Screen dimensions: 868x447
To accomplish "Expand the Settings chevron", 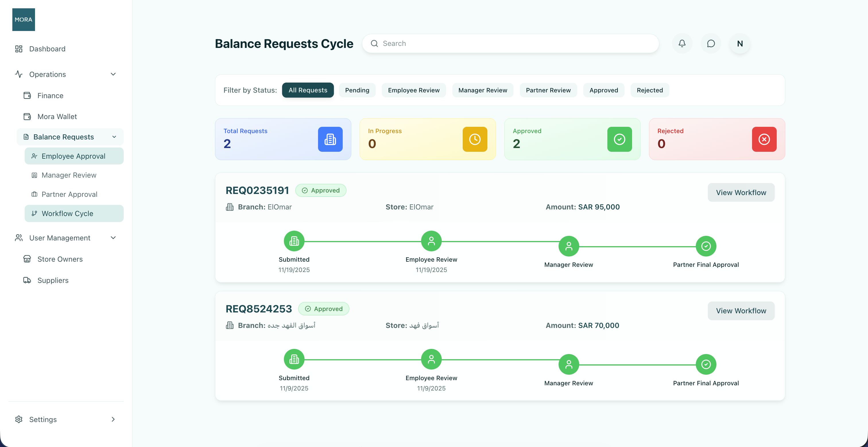I will (113, 419).
